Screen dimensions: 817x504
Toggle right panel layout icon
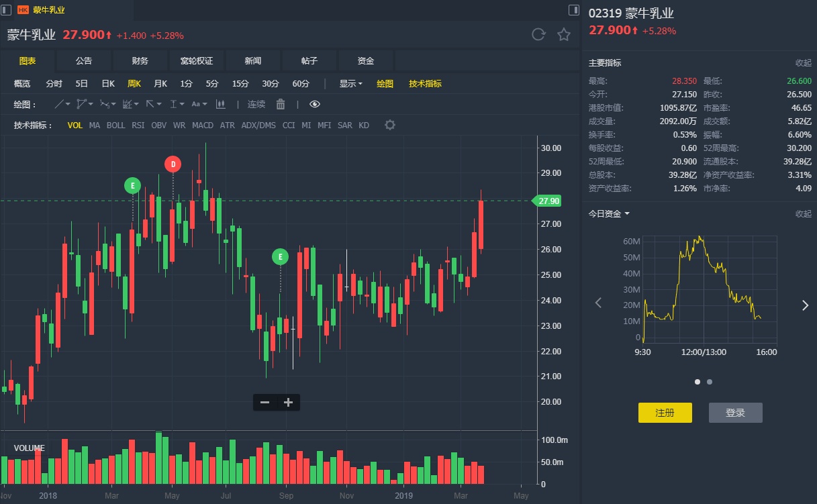pos(574,10)
